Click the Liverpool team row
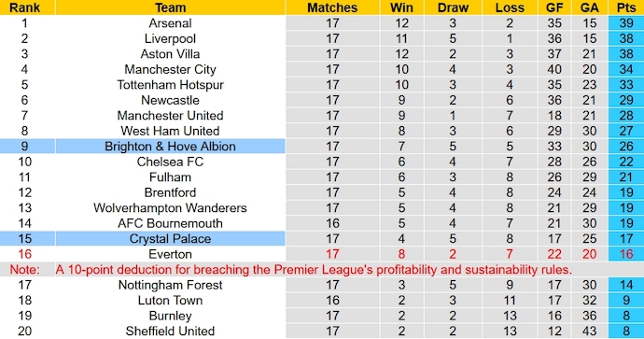This screenshot has width=644, height=339. point(322,38)
